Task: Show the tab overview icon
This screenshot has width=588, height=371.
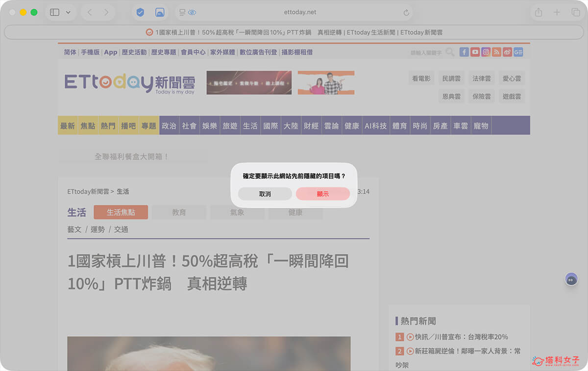Action: click(575, 12)
